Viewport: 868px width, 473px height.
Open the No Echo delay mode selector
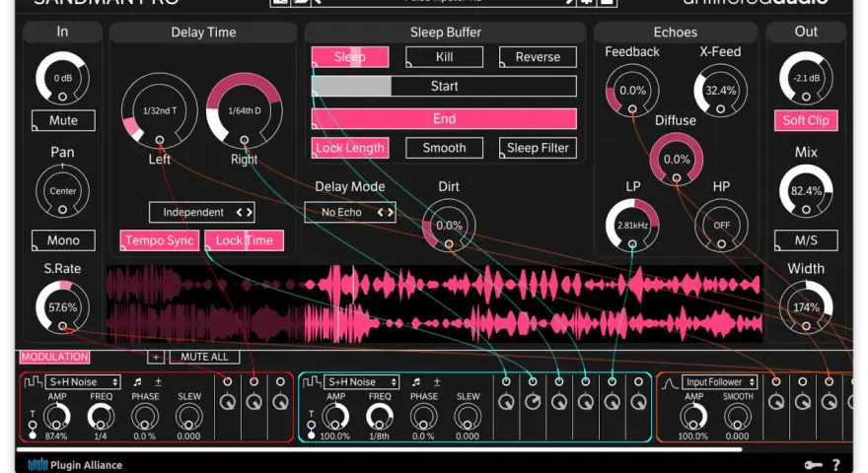(350, 212)
